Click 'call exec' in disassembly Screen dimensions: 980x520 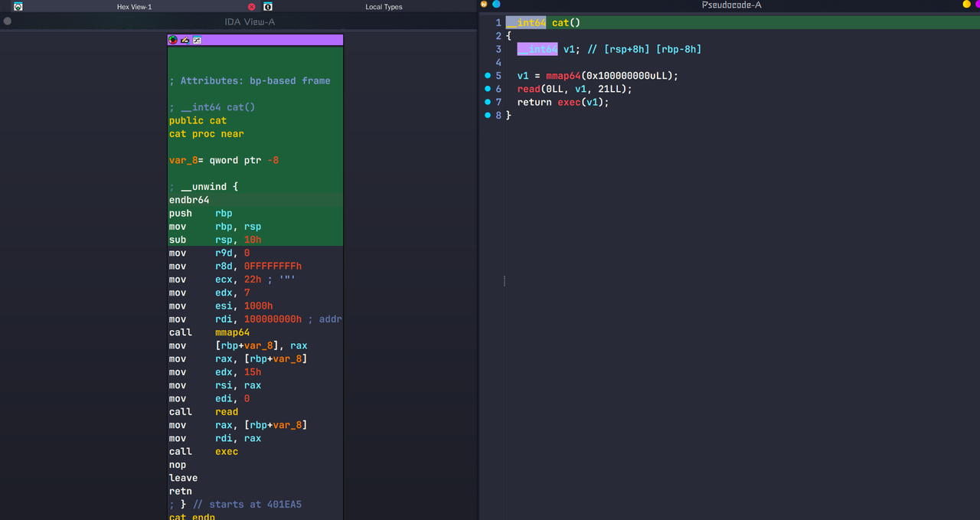click(x=204, y=451)
